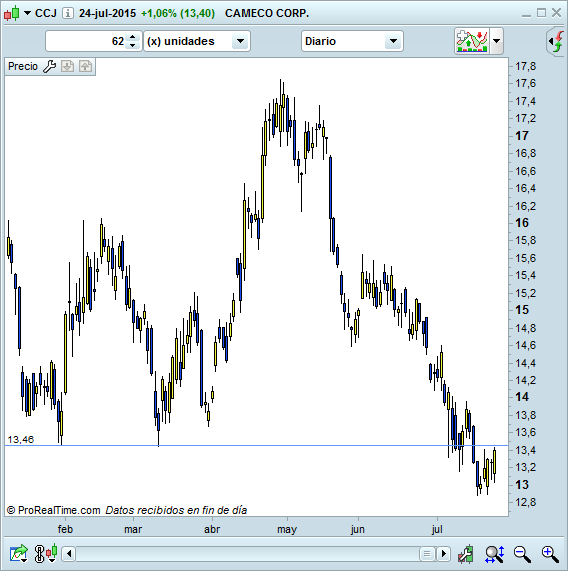The image size is (568, 571).
Task: Click the units count field showing 62
Action: pos(86,41)
